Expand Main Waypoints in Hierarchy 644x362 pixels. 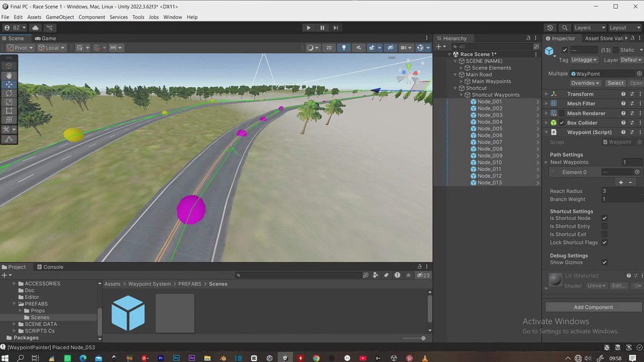click(462, 82)
